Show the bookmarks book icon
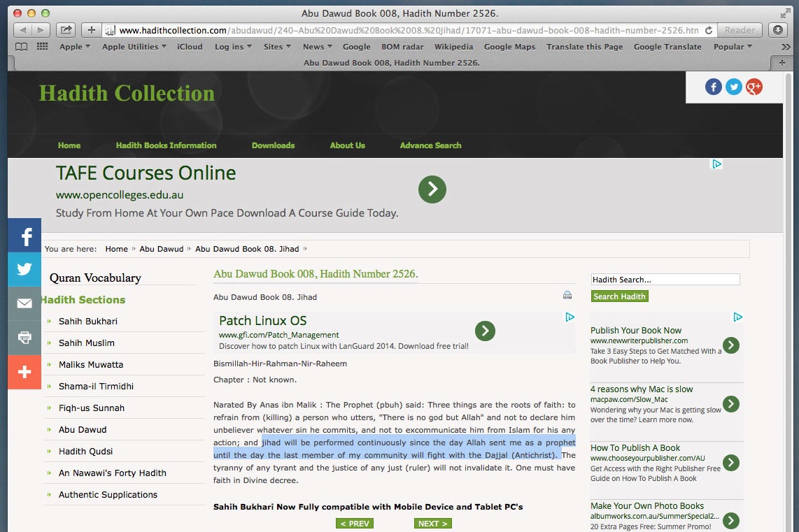Viewport: 799px width, 532px height. coord(22,47)
